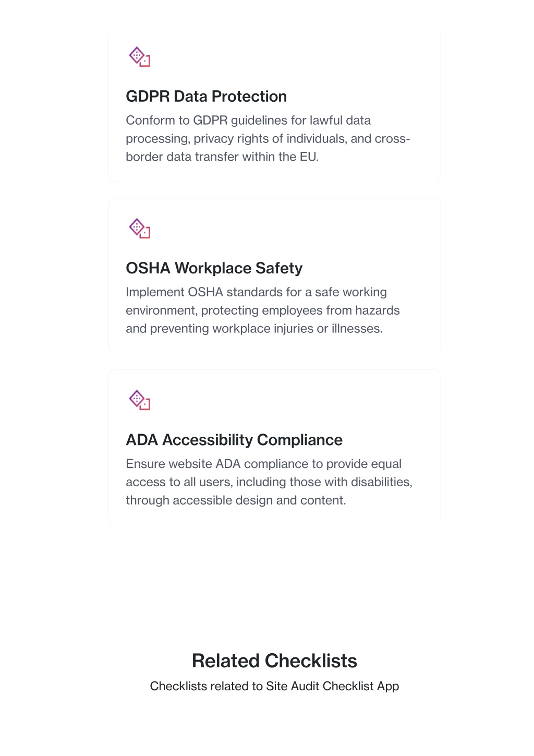Open the ADA Accessibility Compliance heading

tap(234, 440)
